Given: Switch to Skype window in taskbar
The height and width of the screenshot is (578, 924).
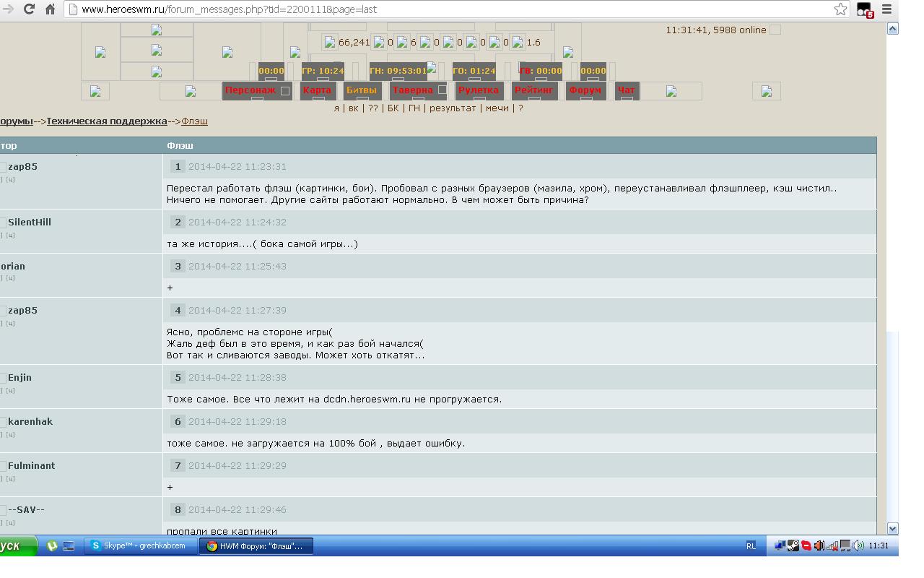Looking at the screenshot, I should (x=141, y=546).
